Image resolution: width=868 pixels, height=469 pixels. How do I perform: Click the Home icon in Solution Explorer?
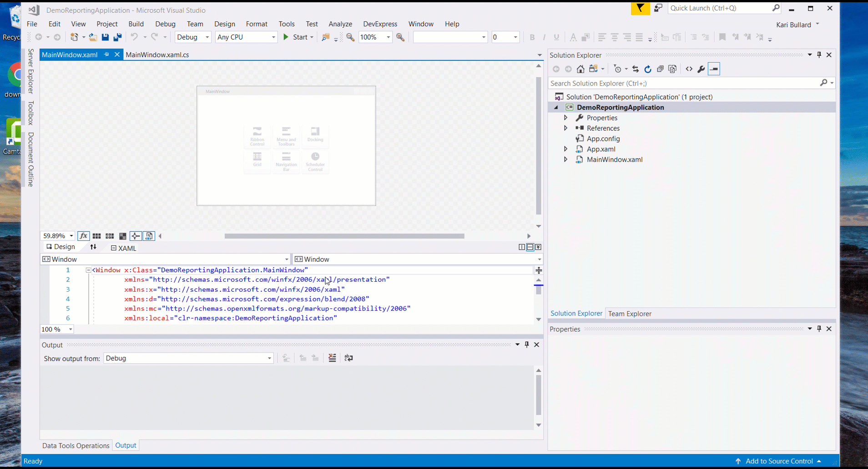[580, 69]
